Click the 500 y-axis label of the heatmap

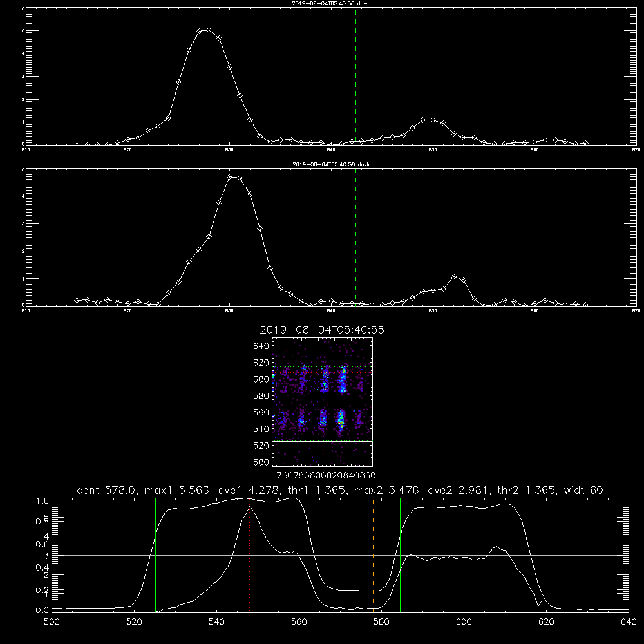click(261, 462)
